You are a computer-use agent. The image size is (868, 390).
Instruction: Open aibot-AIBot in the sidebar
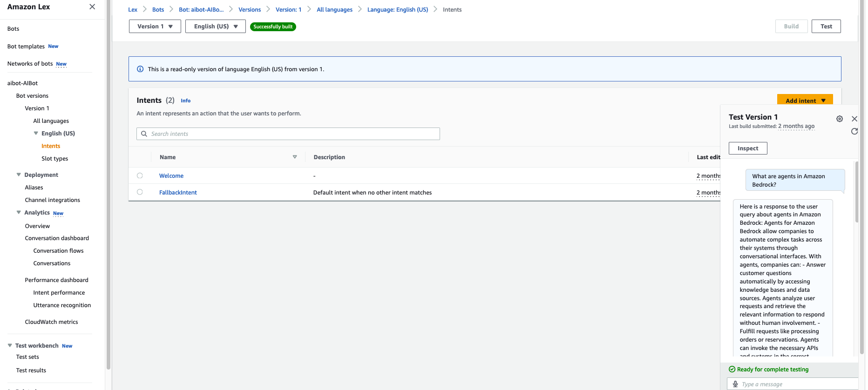(23, 83)
